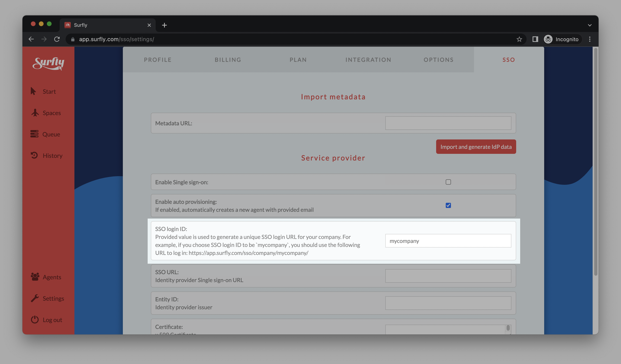The height and width of the screenshot is (364, 621).
Task: Switch to the Billing tab
Action: [x=228, y=60]
